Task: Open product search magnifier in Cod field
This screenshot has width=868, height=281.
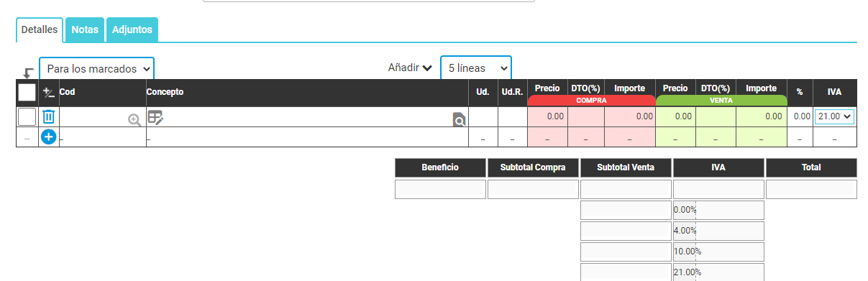Action: pos(134,120)
